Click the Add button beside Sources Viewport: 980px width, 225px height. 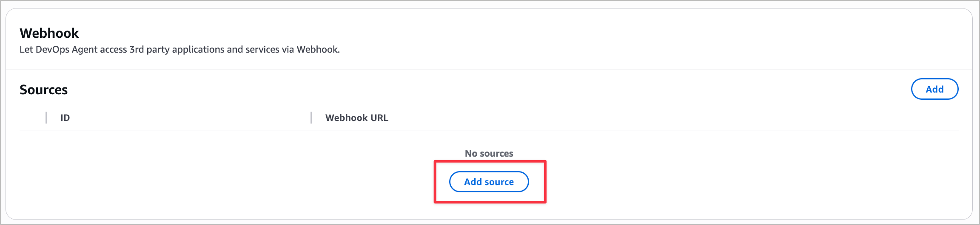(934, 89)
